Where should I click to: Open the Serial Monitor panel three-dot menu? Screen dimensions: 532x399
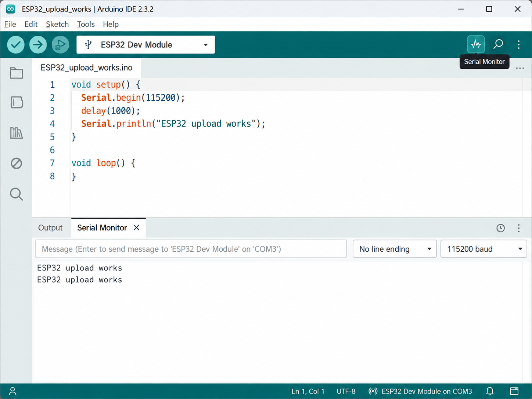tap(519, 228)
